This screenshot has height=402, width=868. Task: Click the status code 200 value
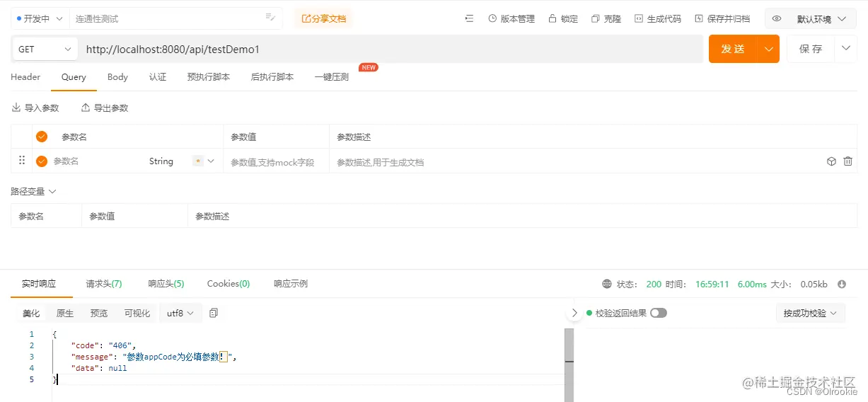(x=654, y=285)
